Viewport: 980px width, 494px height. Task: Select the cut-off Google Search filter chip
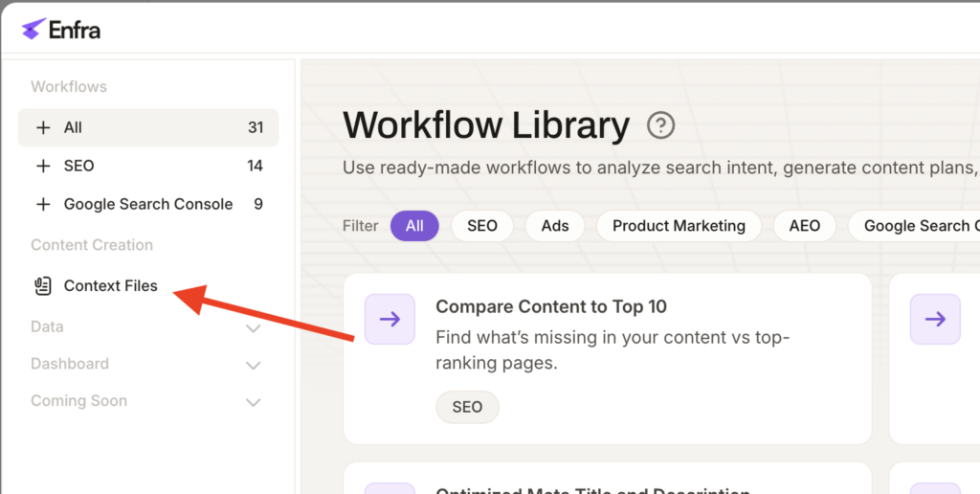coord(919,226)
